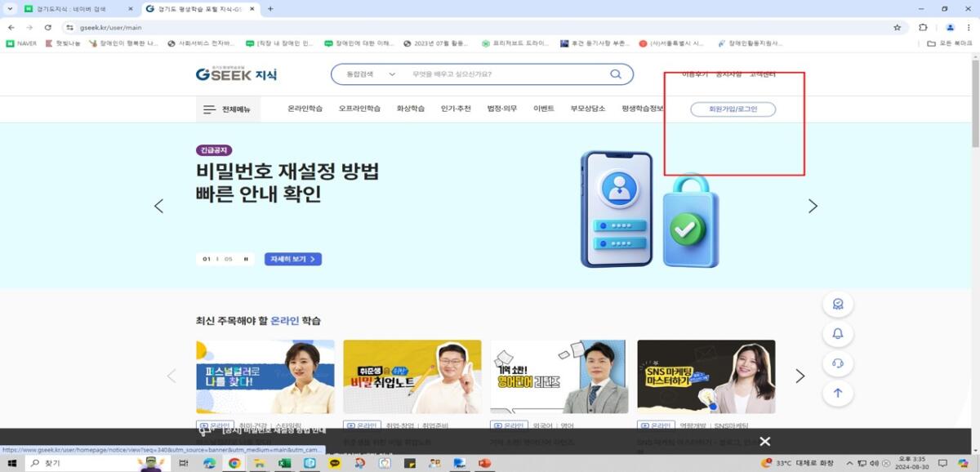Click the GSEEK 지식 logo
The height and width of the screenshot is (472, 980).
click(236, 74)
